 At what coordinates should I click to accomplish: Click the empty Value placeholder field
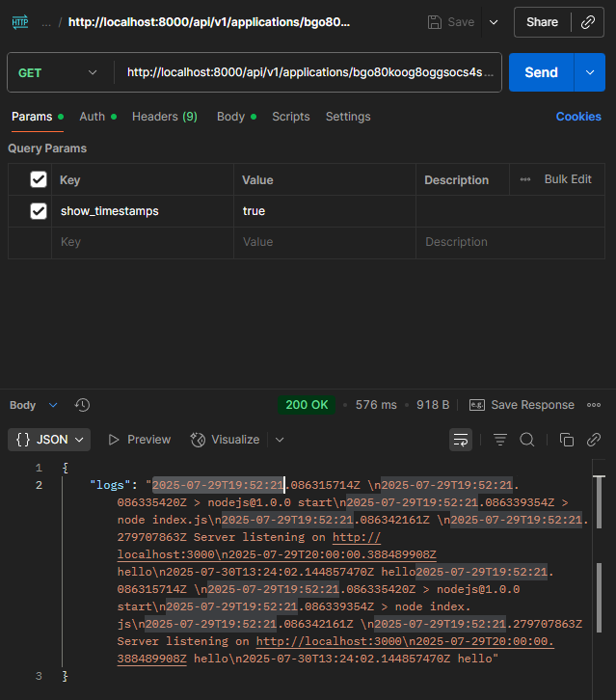(x=325, y=242)
